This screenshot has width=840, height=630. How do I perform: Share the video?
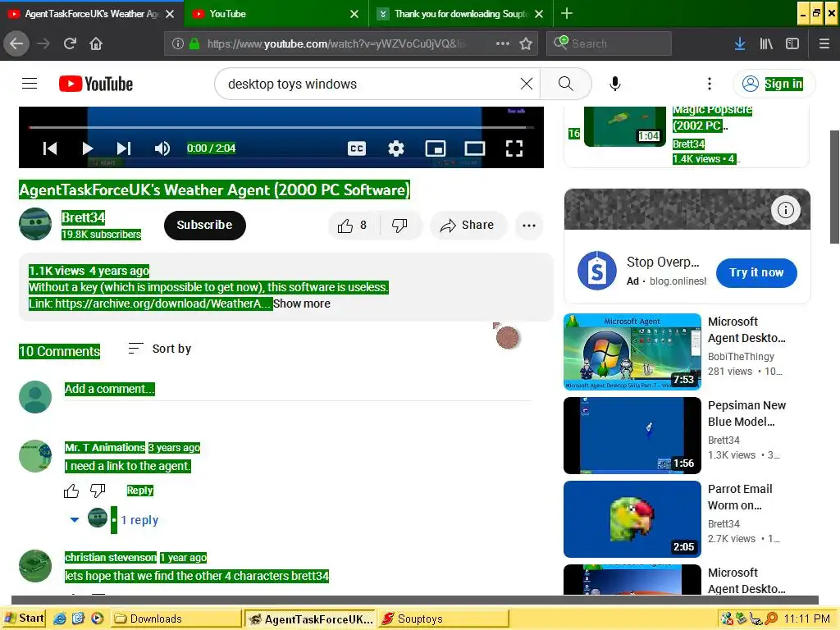click(x=468, y=226)
